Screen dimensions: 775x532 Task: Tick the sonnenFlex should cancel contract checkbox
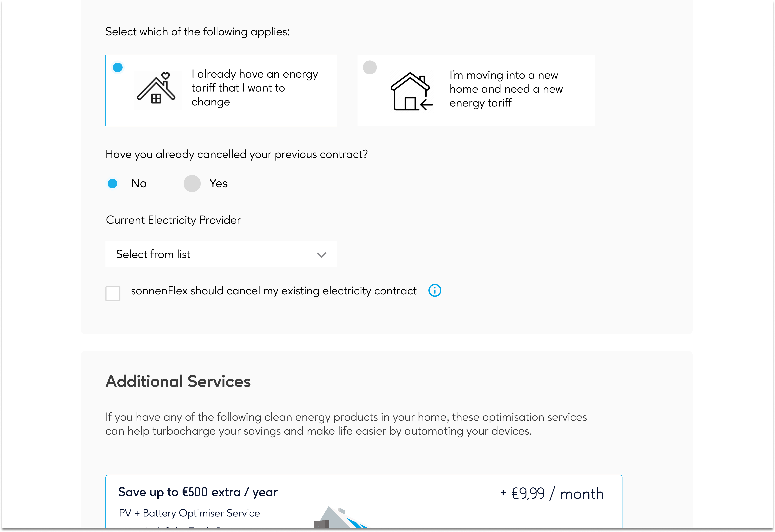point(113,293)
